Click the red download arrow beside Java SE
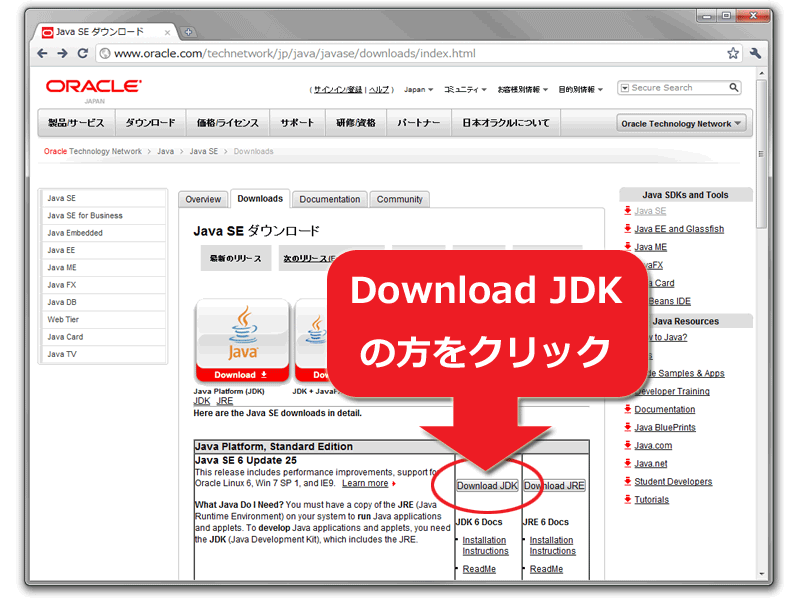The height and width of the screenshot is (600, 800). click(x=628, y=210)
